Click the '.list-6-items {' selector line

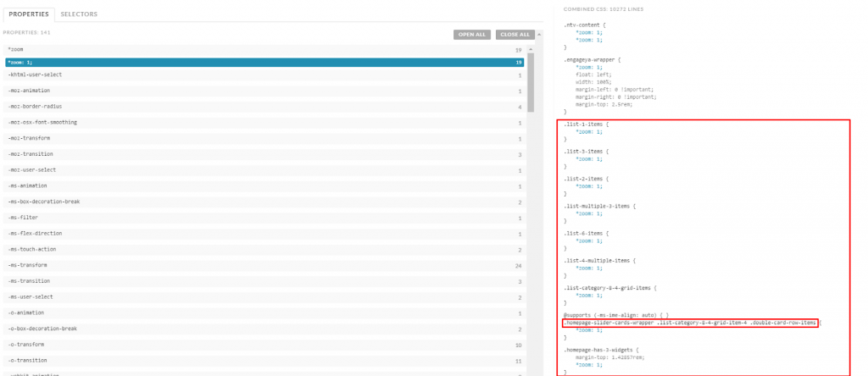coord(587,234)
